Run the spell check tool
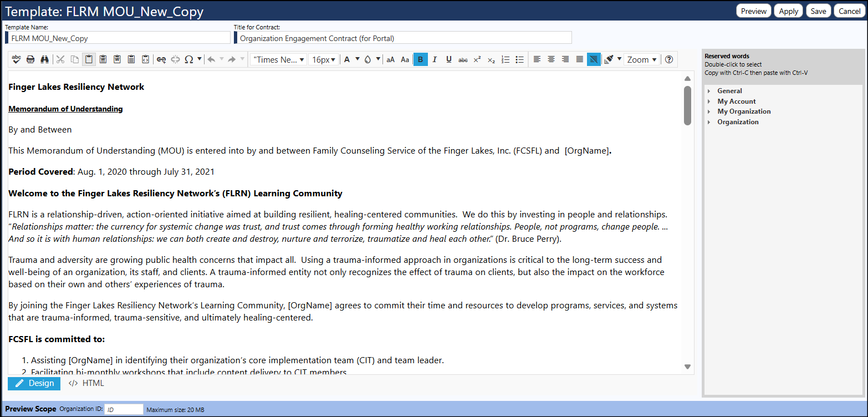This screenshot has width=868, height=417. pos(17,59)
